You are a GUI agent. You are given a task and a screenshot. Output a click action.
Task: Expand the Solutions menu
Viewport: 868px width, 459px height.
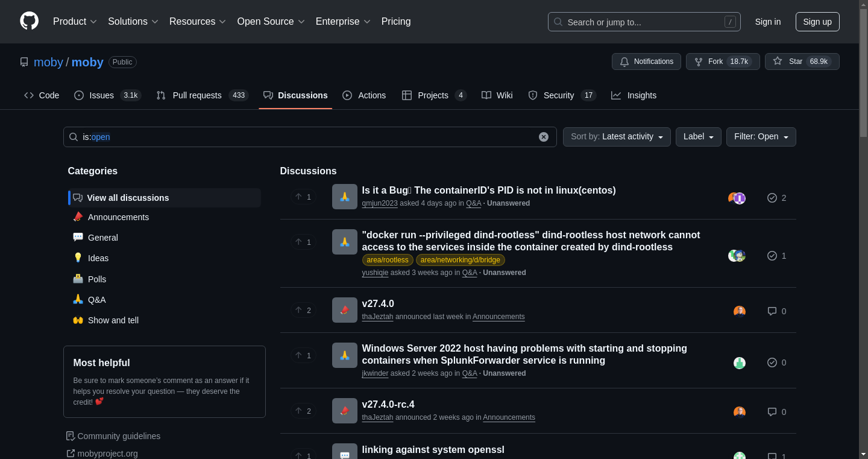(133, 22)
